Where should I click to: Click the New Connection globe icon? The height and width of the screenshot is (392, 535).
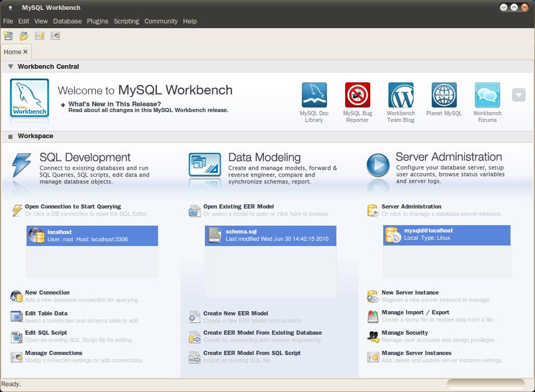[16, 296]
